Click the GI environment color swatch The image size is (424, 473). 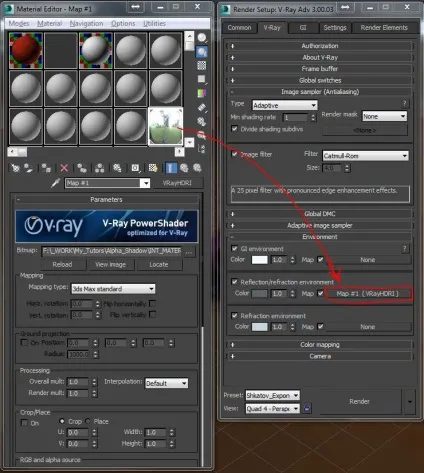pos(259,260)
